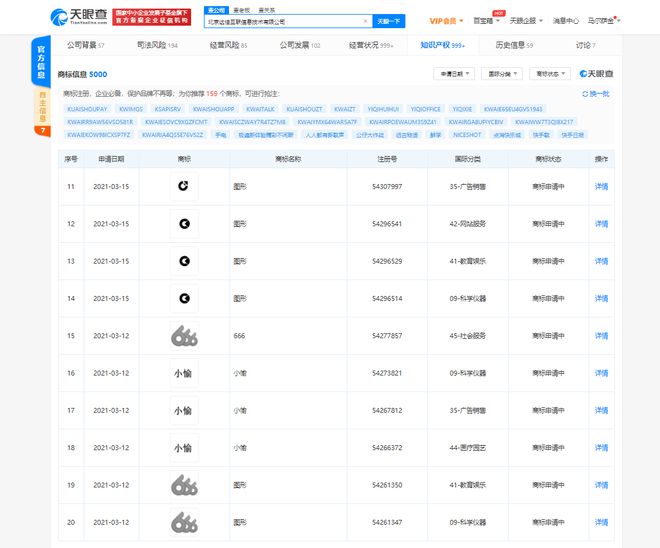Expand the VIP会员 menu
660x548 pixels.
pyautogui.click(x=446, y=21)
